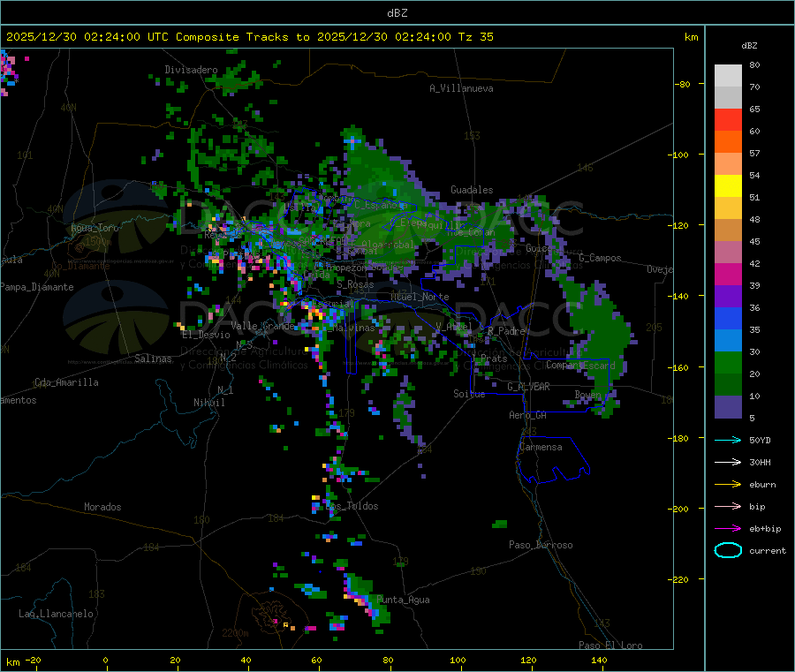
Task: Click the 'G_ALVEAR' map label
Action: pos(528,387)
